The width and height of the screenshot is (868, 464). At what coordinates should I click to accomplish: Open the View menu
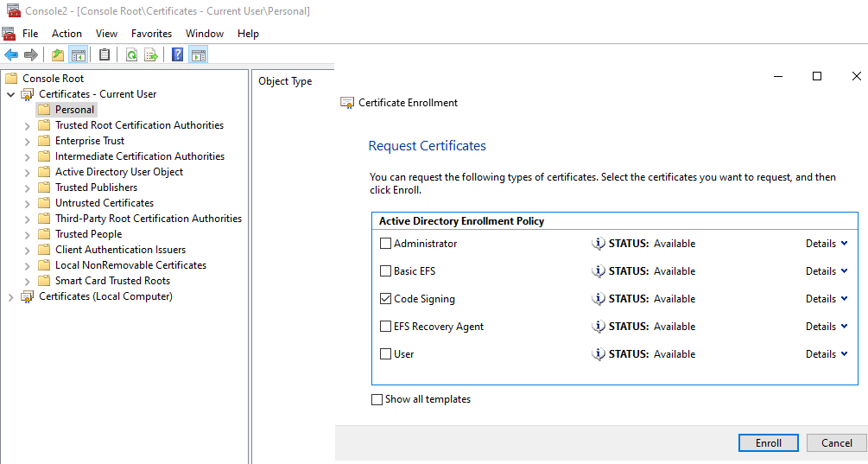[x=106, y=34]
